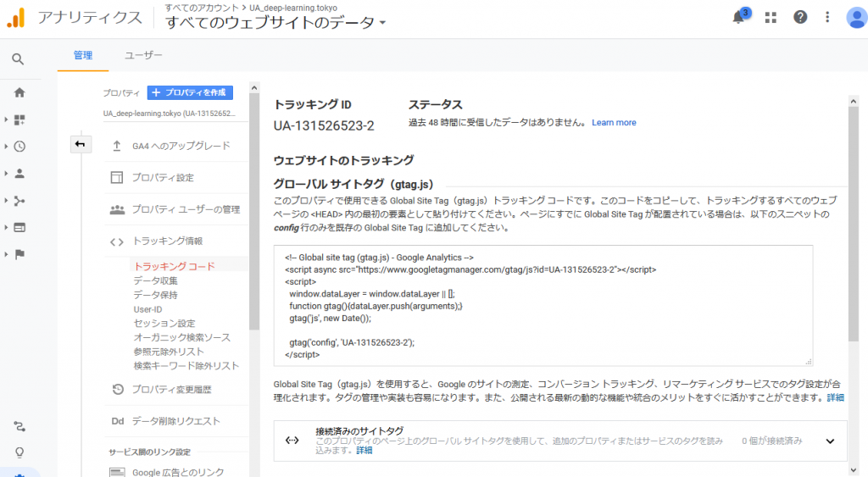The height and width of the screenshot is (477, 868).
Task: Click the property change history icon
Action: [x=117, y=389]
